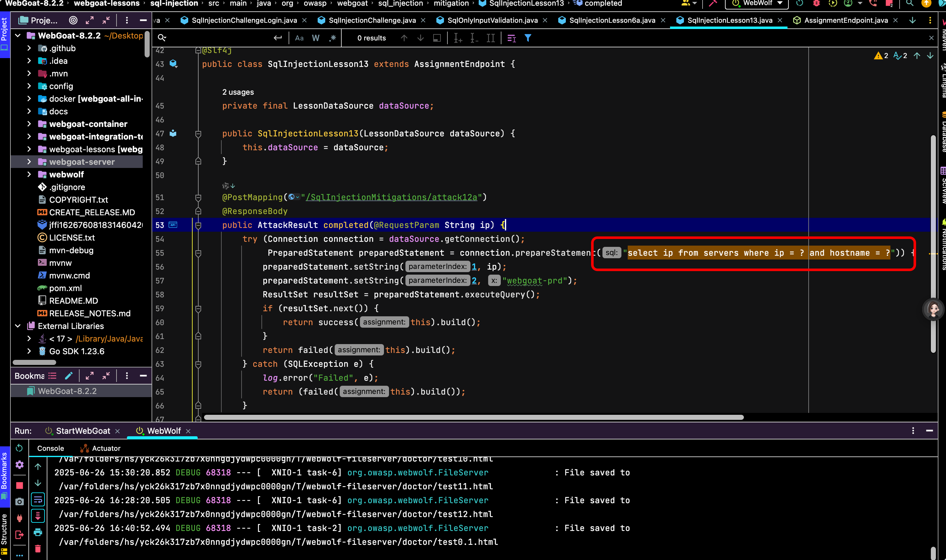Image resolution: width=946 pixels, height=560 pixels.
Task: Jump up the console stack trace
Action: (38, 467)
